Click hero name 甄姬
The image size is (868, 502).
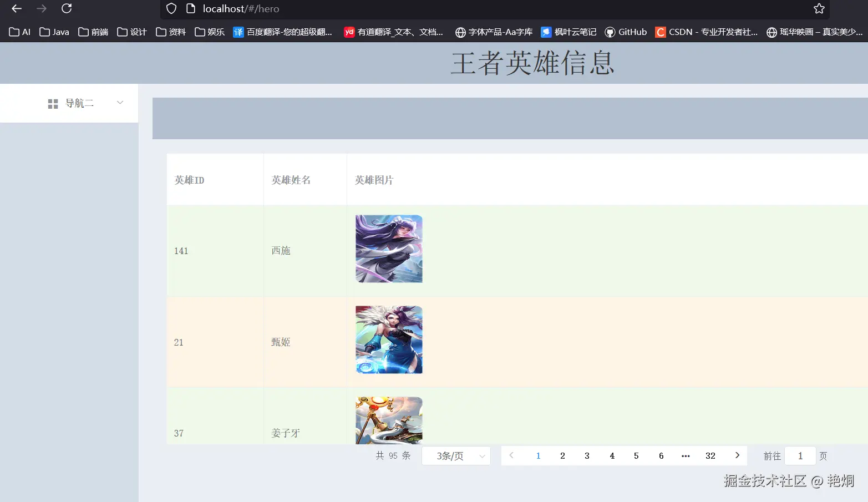coord(281,342)
